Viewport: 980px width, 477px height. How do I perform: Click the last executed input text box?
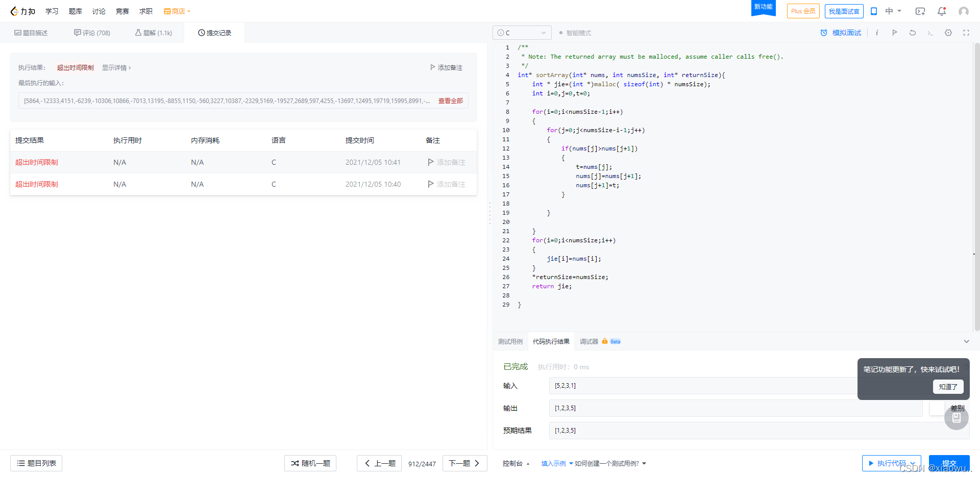coord(243,101)
